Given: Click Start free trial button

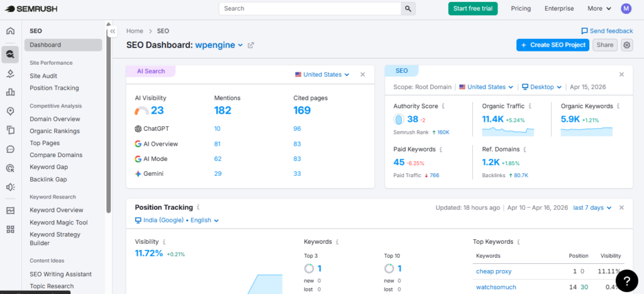Looking at the screenshot, I should [473, 9].
